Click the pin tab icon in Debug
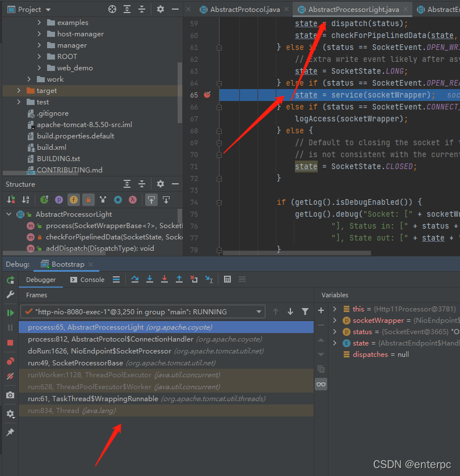This screenshot has width=460, height=476. click(x=10, y=432)
